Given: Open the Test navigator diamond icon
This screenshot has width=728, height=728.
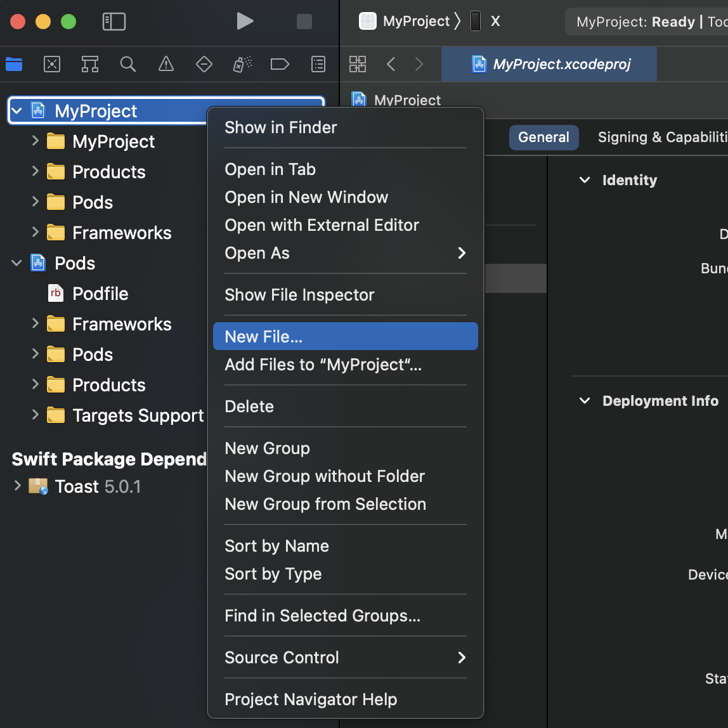Looking at the screenshot, I should tap(204, 64).
